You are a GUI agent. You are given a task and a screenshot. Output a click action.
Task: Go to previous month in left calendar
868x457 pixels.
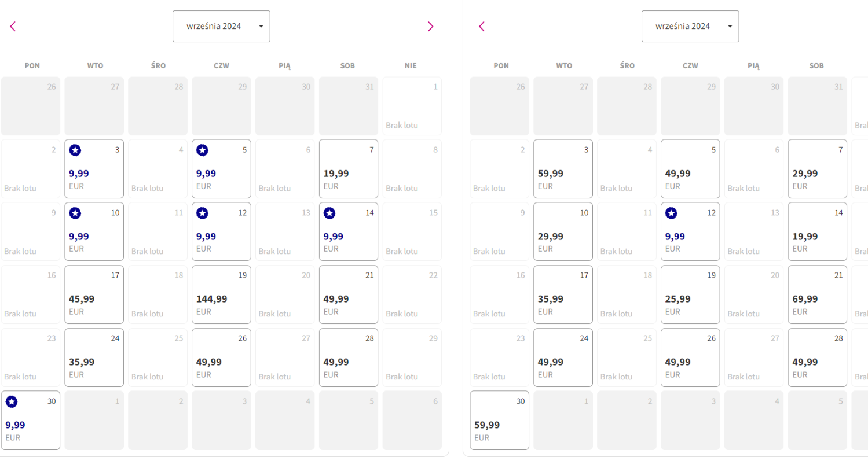(13, 26)
